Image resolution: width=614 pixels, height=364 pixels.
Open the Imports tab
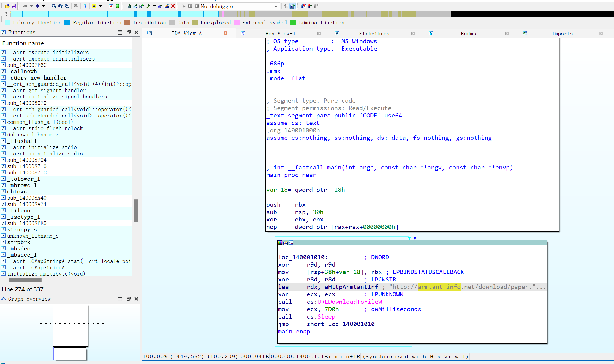coord(562,34)
